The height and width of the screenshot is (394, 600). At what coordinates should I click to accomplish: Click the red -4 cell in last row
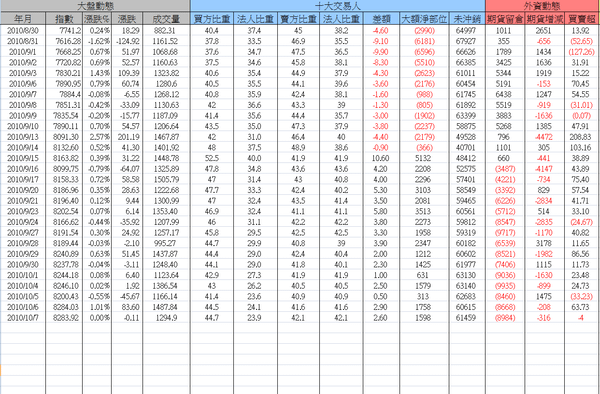[x=580, y=317]
